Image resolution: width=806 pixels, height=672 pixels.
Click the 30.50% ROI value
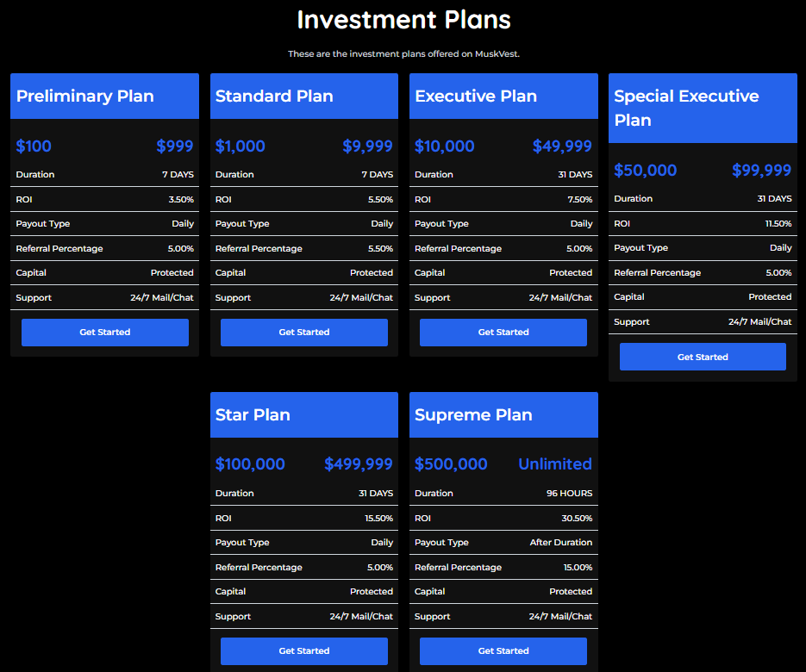577,519
